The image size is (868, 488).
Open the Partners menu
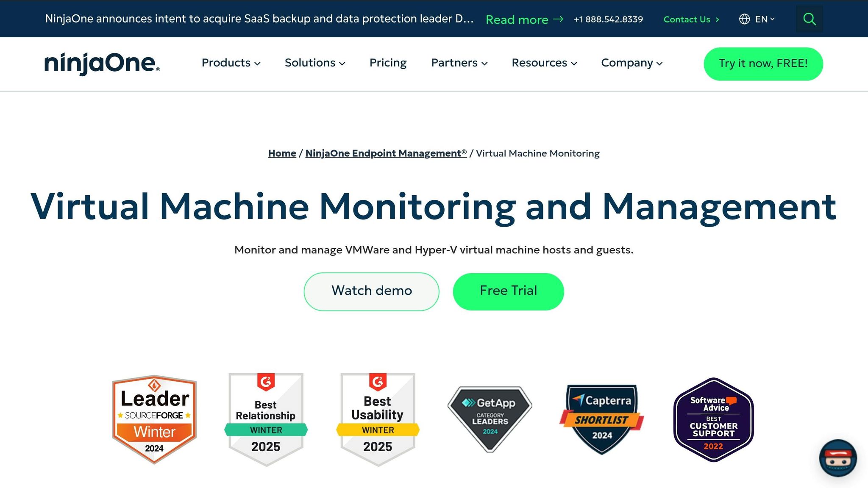pyautogui.click(x=459, y=63)
